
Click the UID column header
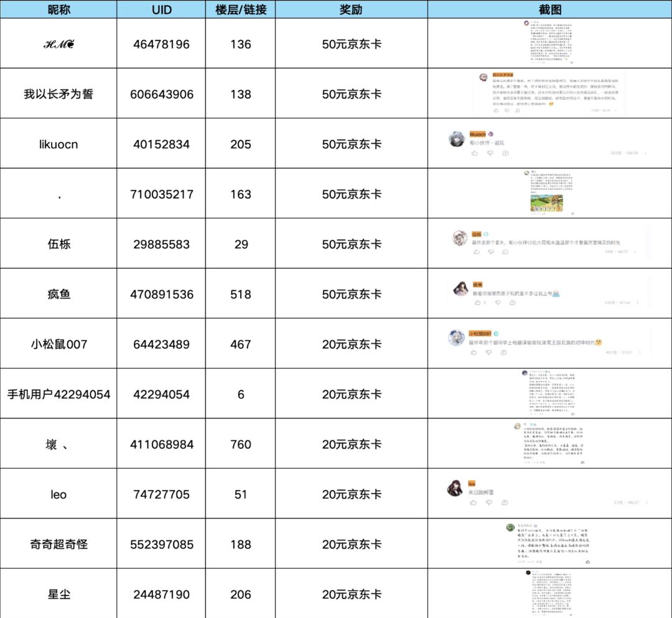(162, 9)
